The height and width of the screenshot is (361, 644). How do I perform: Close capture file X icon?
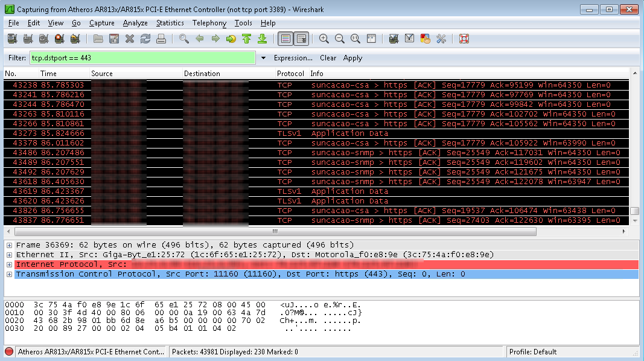pyautogui.click(x=130, y=39)
